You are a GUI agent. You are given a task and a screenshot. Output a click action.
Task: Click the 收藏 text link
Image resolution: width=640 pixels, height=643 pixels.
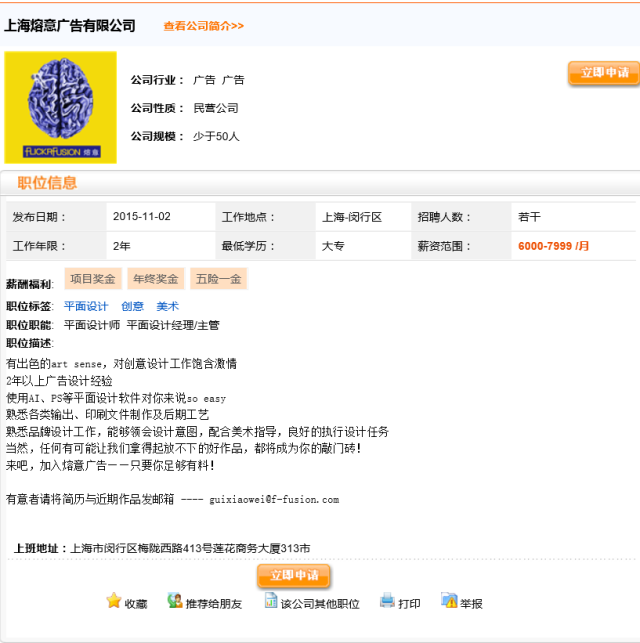(x=136, y=604)
